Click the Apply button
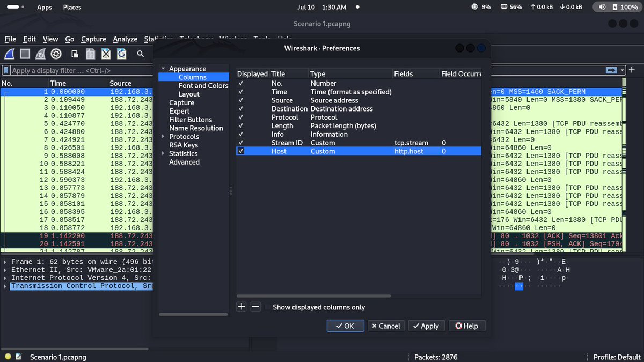 [x=426, y=326]
